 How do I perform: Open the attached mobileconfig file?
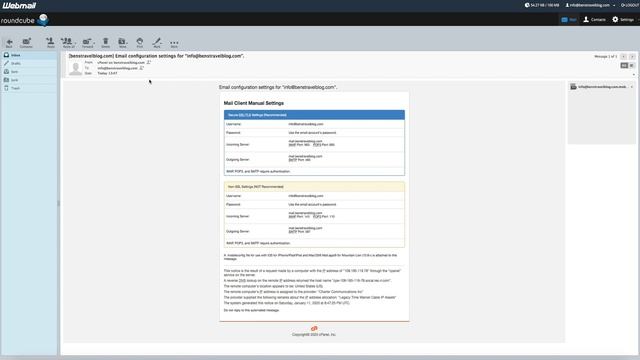coord(600,87)
